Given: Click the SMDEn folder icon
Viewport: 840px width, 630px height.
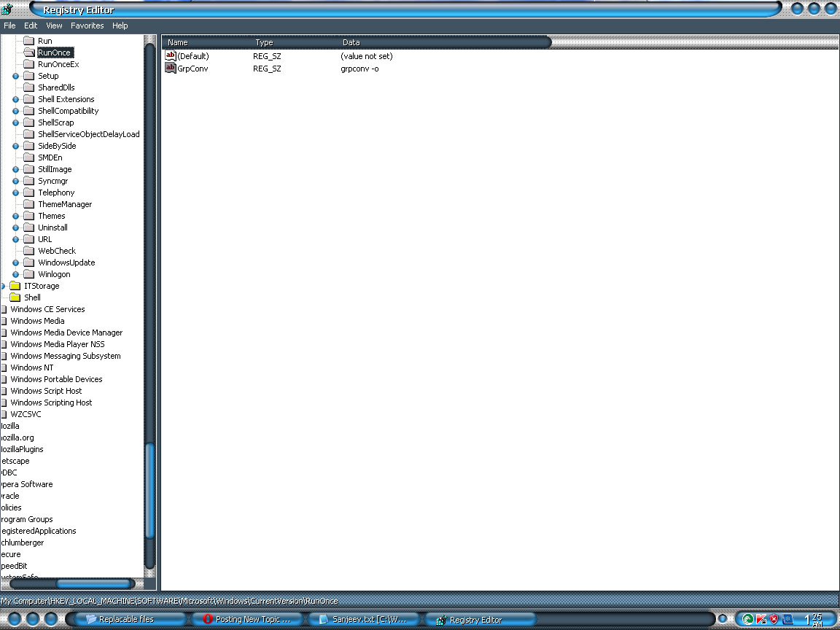Looking at the screenshot, I should click(29, 157).
